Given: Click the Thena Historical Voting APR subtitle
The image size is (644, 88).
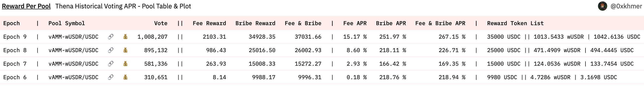Looking at the screenshot, I should (123, 6).
